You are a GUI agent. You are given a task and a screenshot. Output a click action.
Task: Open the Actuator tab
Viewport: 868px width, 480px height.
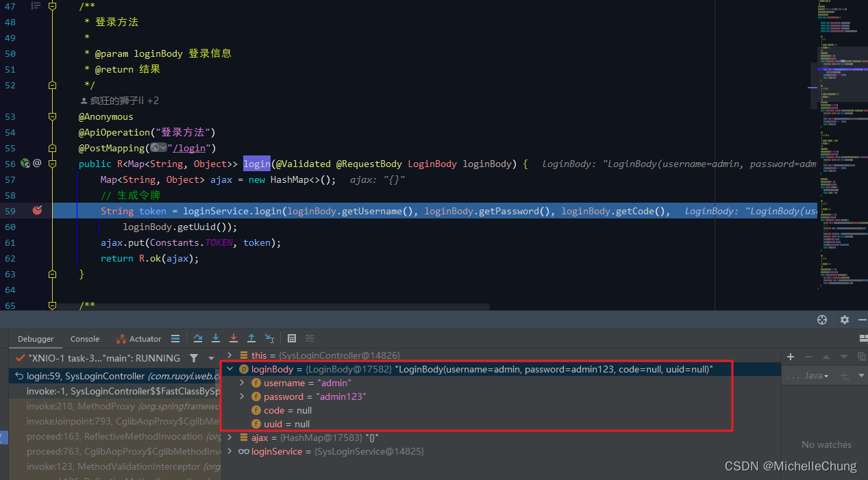pyautogui.click(x=139, y=339)
